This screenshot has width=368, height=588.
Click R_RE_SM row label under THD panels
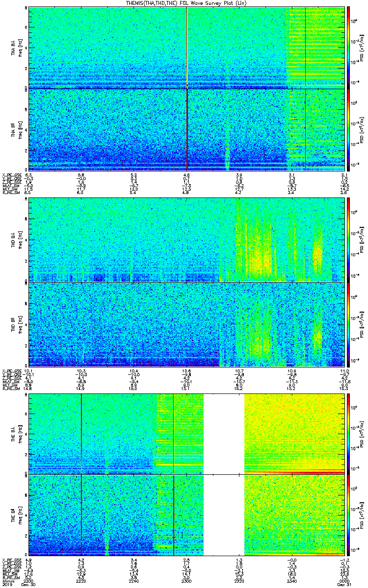(x=10, y=389)
